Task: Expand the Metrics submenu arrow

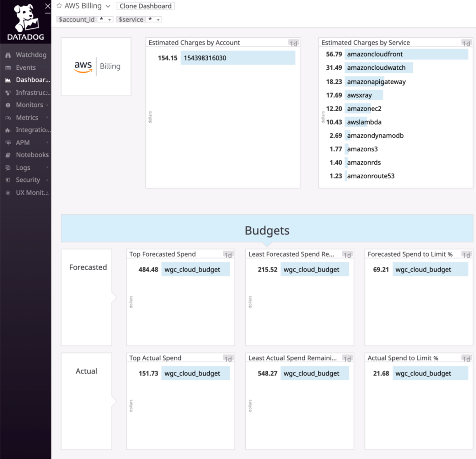Action: click(47, 118)
